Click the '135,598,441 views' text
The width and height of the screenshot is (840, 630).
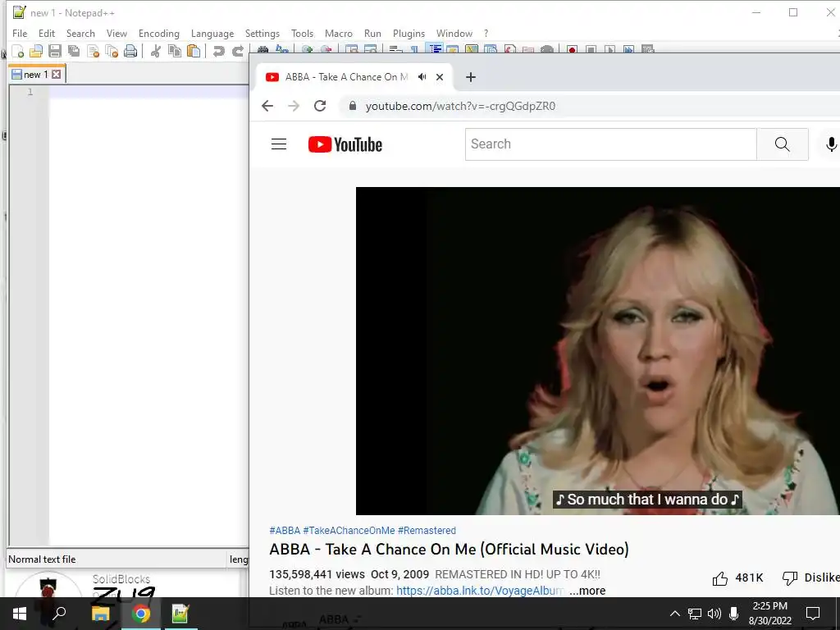317,574
